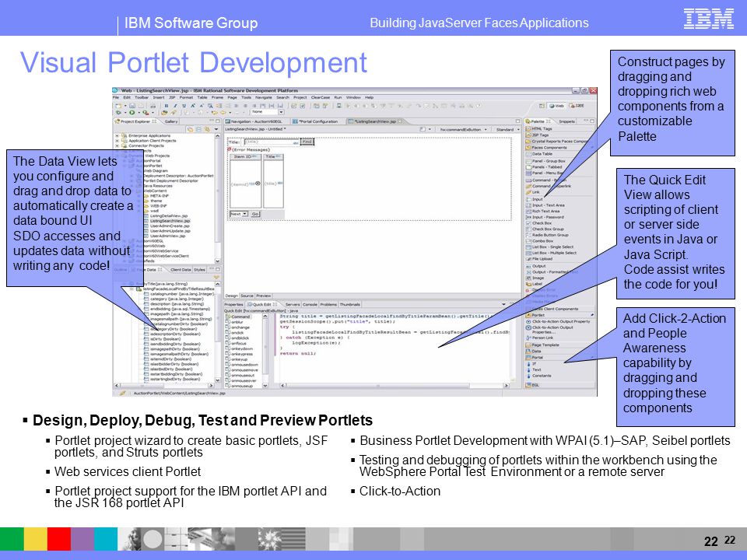Viewport: 747px width, 560px height.
Task: Switch to the Source editor tab
Action: [x=247, y=296]
